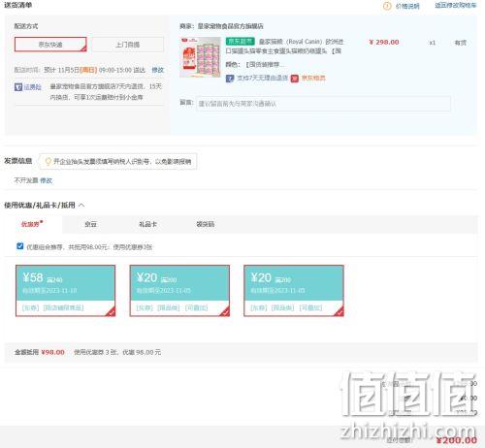Click the 送货清单 section heading
Viewport: 485px width, 448px height.
[x=18, y=5]
